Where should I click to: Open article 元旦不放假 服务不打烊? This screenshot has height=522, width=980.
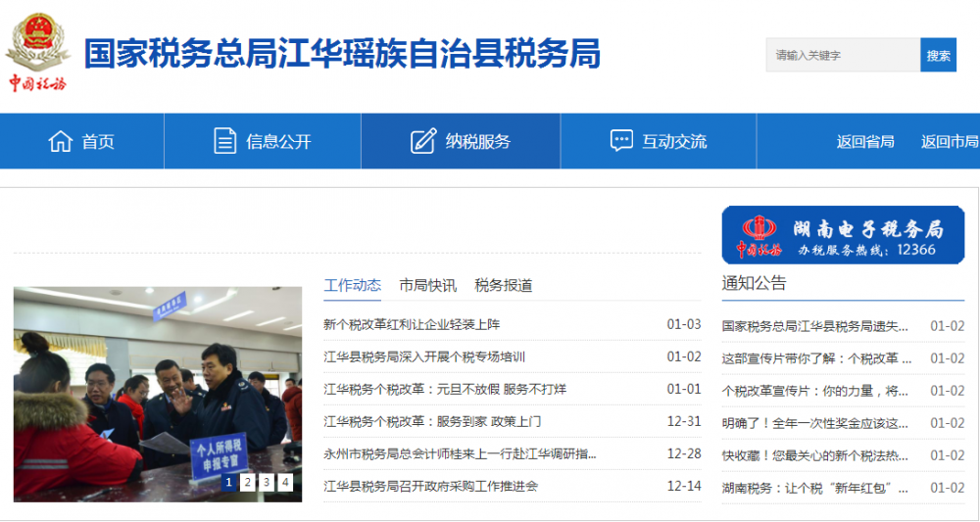445,390
